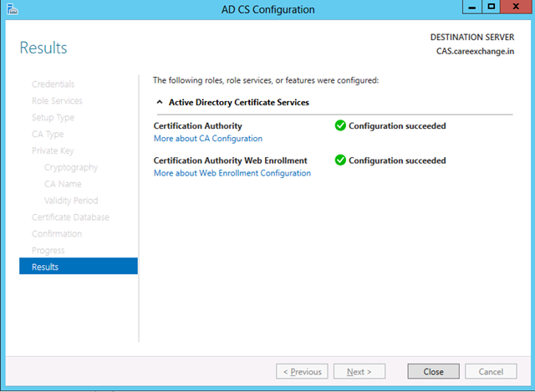
Task: Select Setup Type step in sidebar
Action: click(53, 117)
